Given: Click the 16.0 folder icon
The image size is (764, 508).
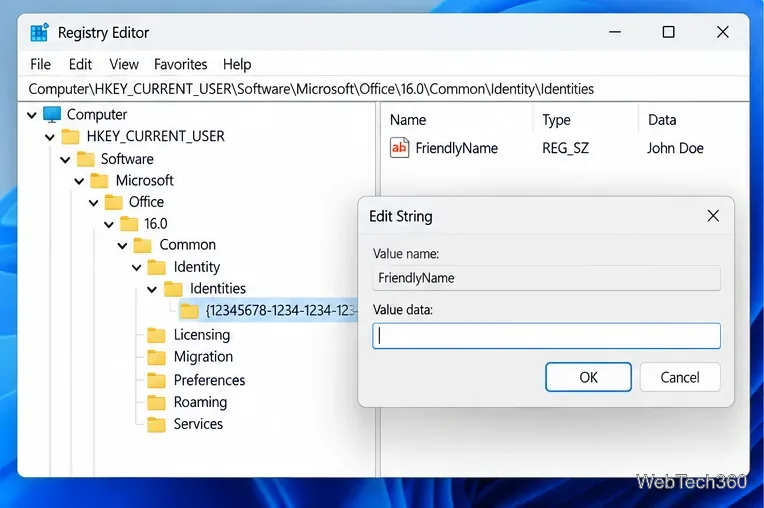Looking at the screenshot, I should 129,224.
